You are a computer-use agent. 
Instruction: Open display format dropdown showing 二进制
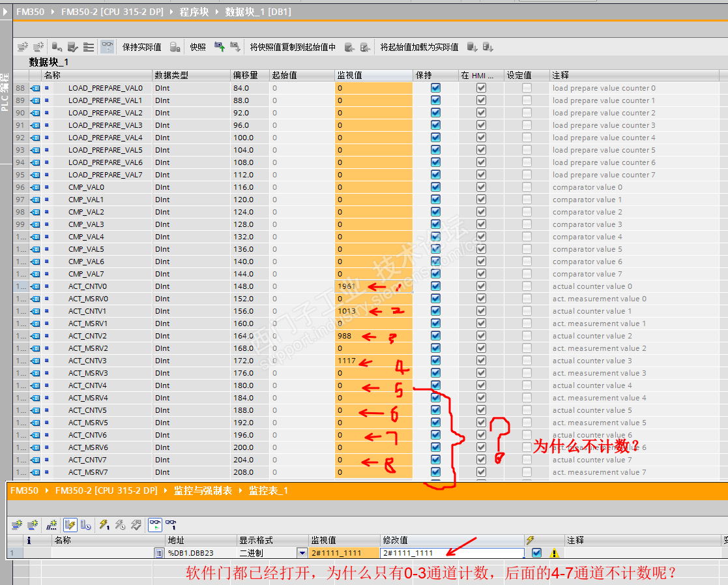(302, 553)
